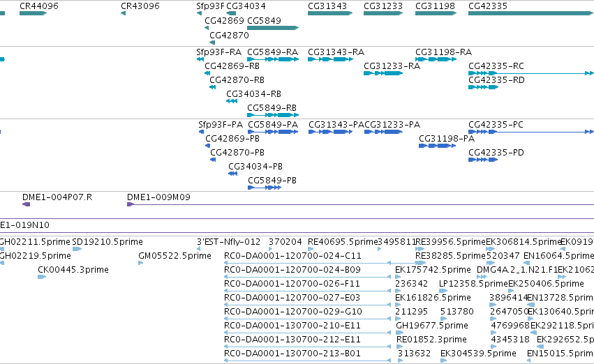Select the CG31198-RA transcript label
594x364 pixels.
(444, 52)
